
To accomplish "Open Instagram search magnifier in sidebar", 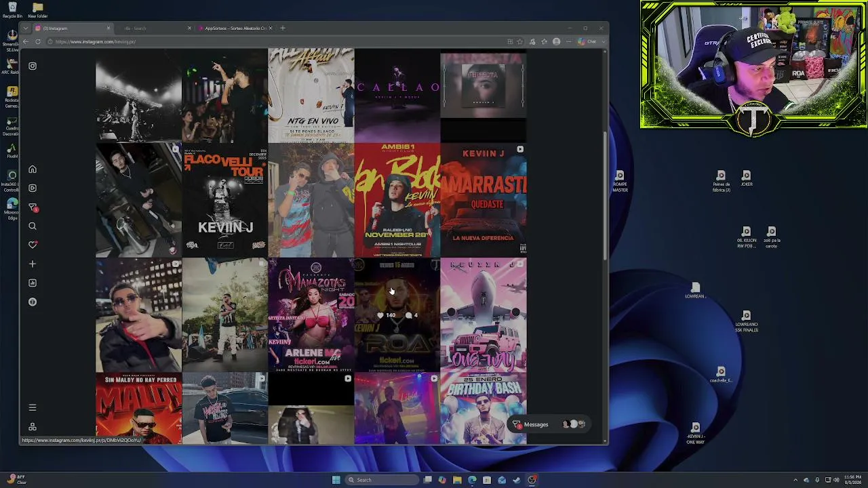I will point(32,226).
